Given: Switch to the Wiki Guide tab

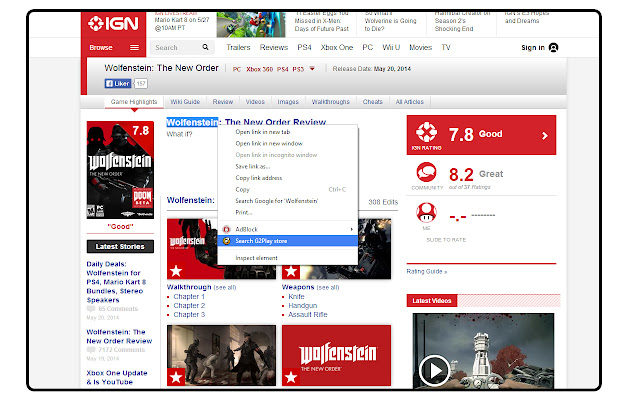Looking at the screenshot, I should coord(185,102).
